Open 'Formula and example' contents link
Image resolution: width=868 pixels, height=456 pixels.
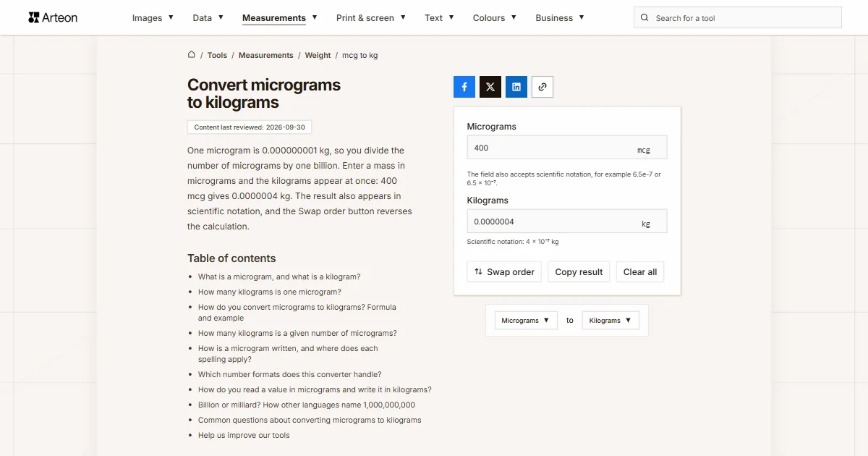coord(297,313)
